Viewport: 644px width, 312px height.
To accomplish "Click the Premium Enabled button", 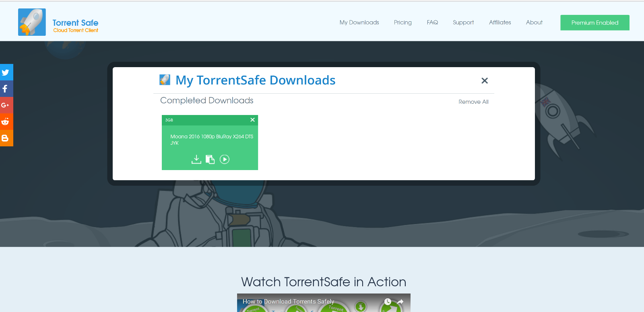I will (595, 23).
